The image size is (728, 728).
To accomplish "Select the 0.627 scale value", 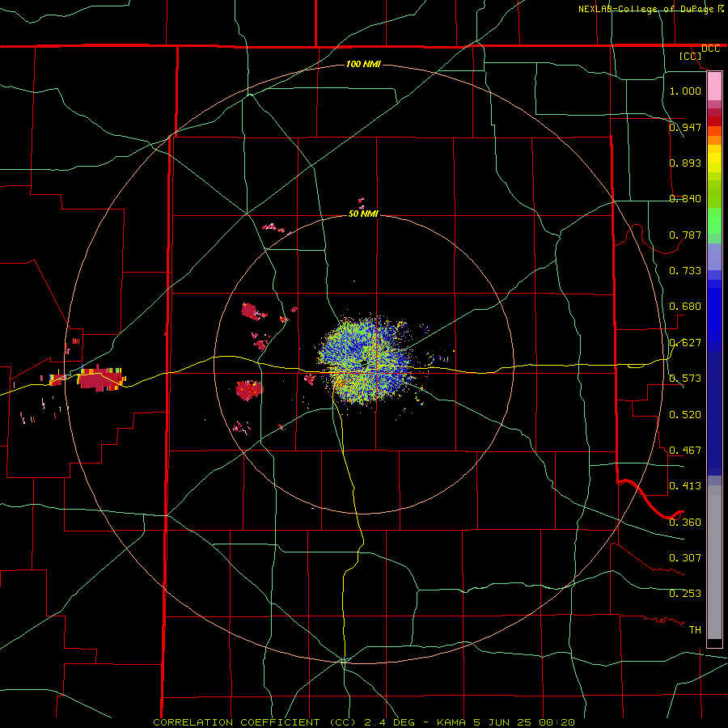I will [x=685, y=343].
